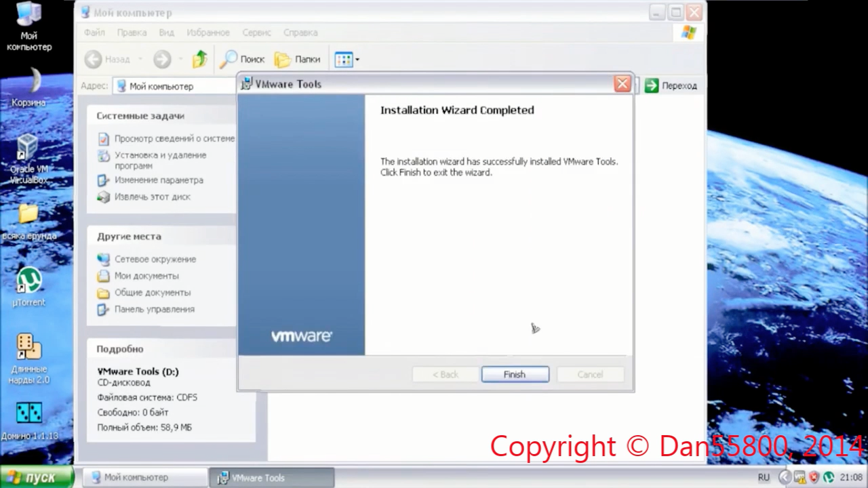Open Просмотр сведений о системе link

[x=174, y=138]
